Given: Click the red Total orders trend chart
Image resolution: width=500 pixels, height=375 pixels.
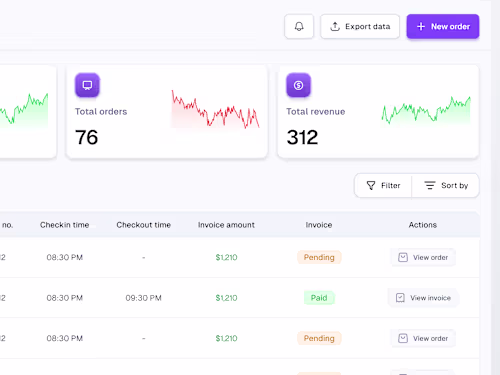Looking at the screenshot, I should coord(215,109).
